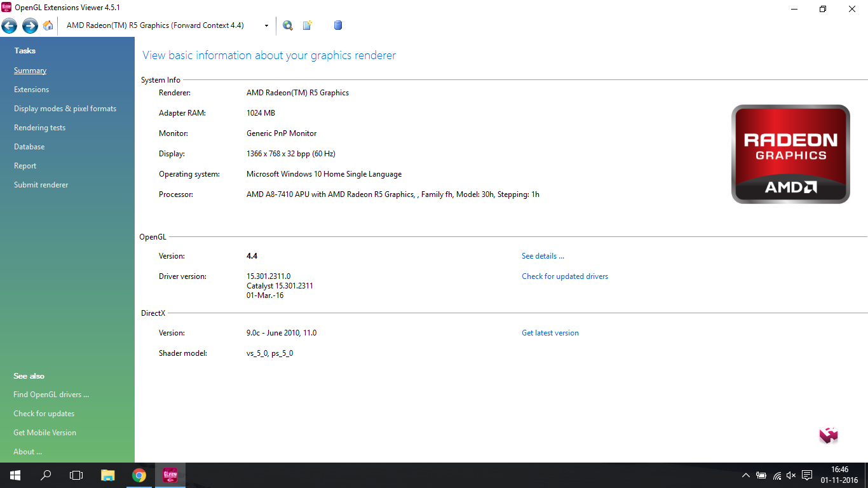This screenshot has height=488, width=868.
Task: Open Database in the sidebar
Action: [x=29, y=147]
